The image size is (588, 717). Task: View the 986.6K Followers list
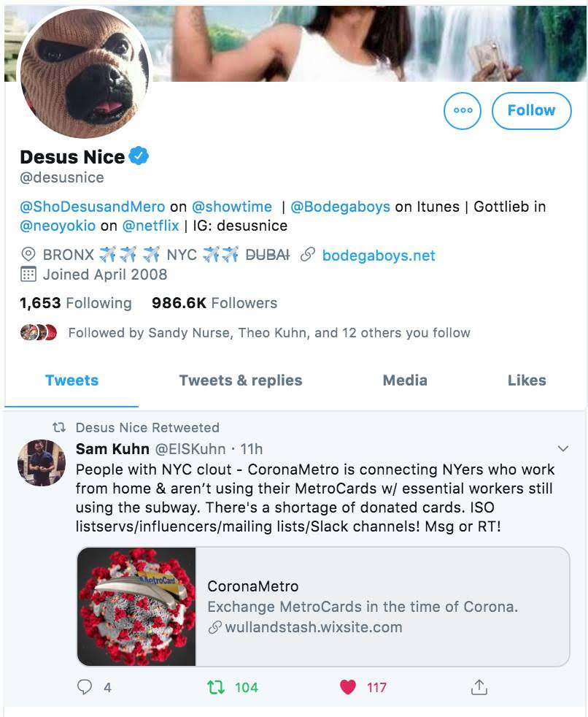click(206, 302)
